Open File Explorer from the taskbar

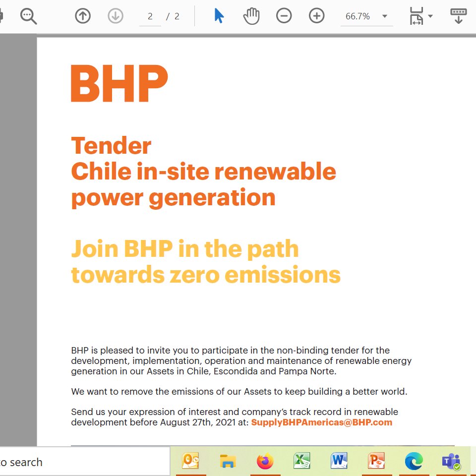click(x=228, y=461)
